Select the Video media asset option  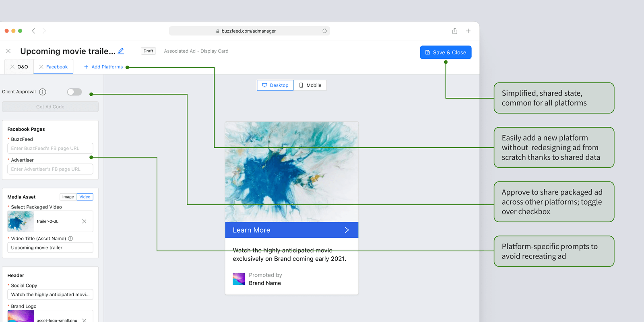pos(85,197)
